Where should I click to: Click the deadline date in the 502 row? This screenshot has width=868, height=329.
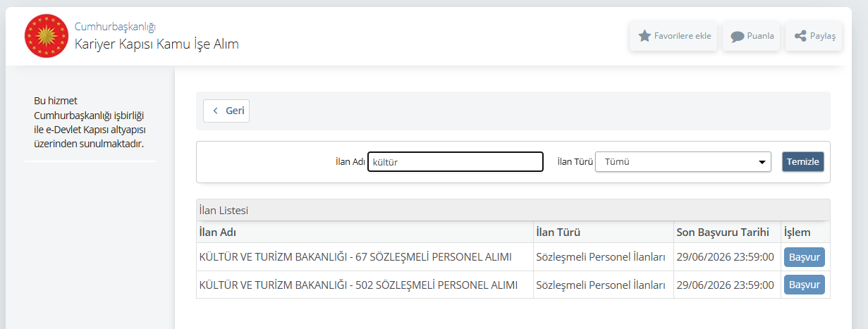click(726, 285)
